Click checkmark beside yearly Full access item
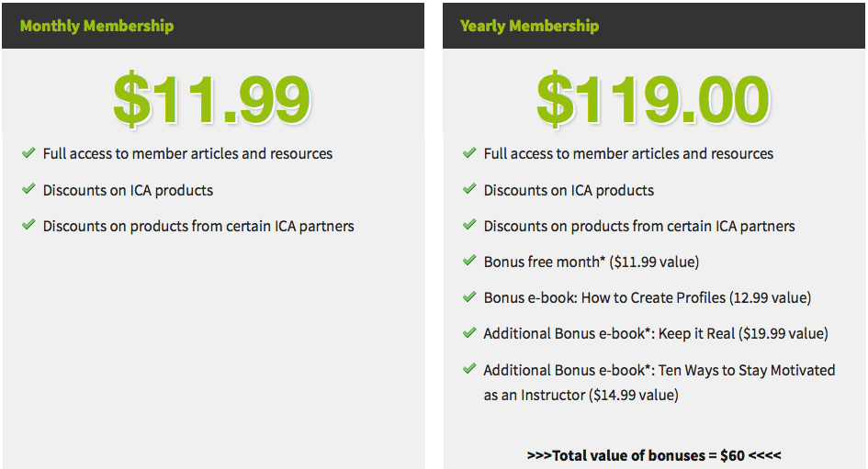868x469 pixels. [x=468, y=152]
